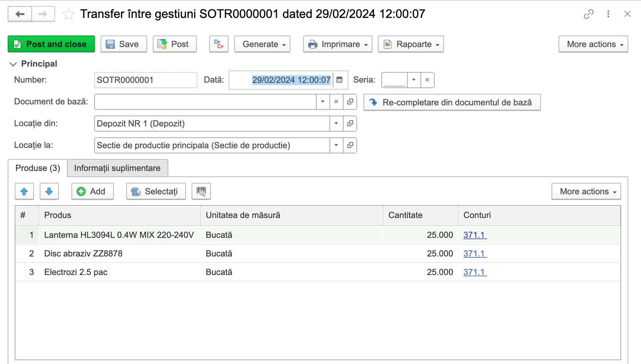
Task: Open the Imprimare print menu
Action: 338,44
